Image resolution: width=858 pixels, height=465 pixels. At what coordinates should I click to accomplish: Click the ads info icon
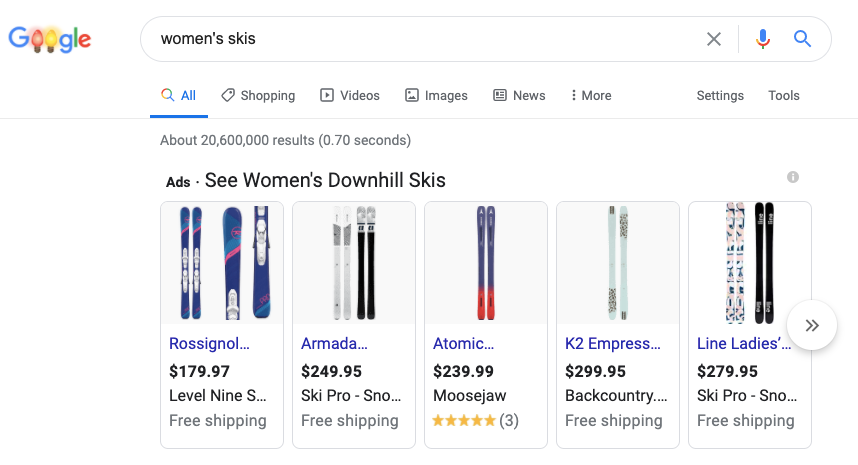(x=793, y=177)
